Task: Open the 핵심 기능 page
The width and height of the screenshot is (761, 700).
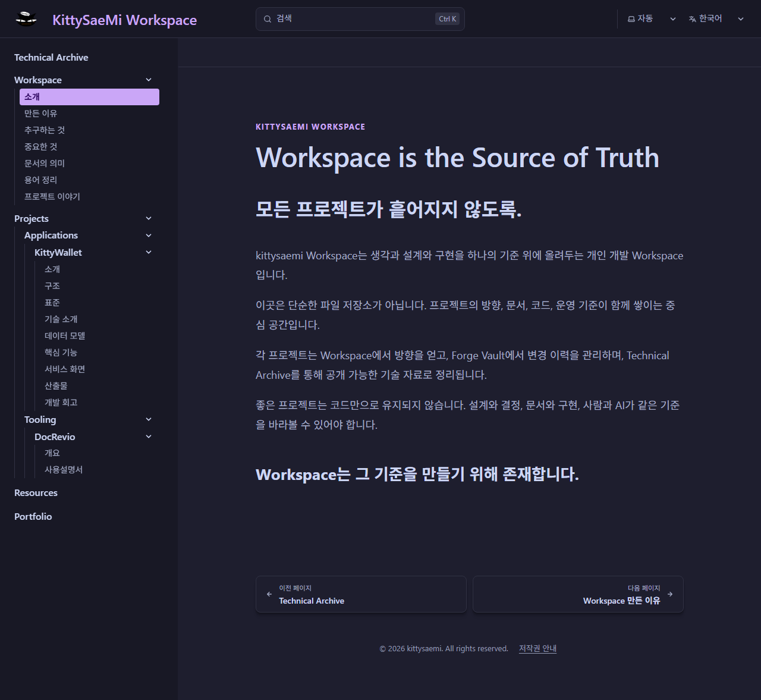Action: point(61,353)
